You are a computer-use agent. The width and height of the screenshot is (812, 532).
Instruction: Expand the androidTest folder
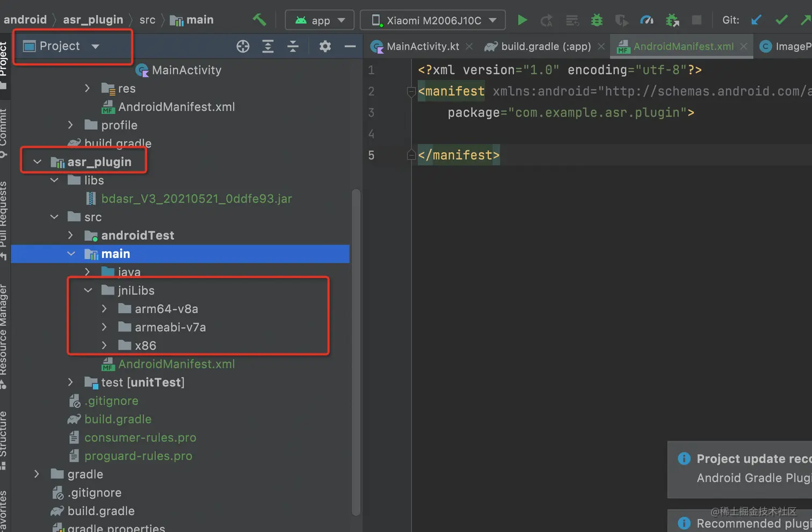click(70, 235)
